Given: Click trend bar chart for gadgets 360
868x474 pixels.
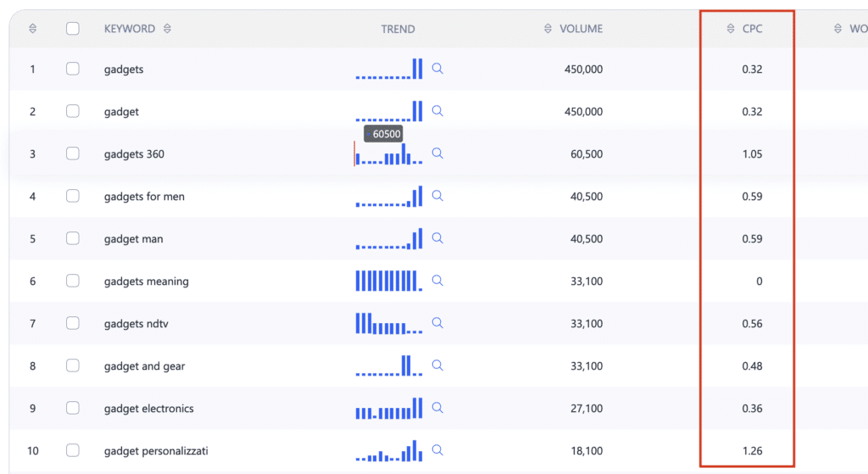Looking at the screenshot, I should [x=388, y=155].
